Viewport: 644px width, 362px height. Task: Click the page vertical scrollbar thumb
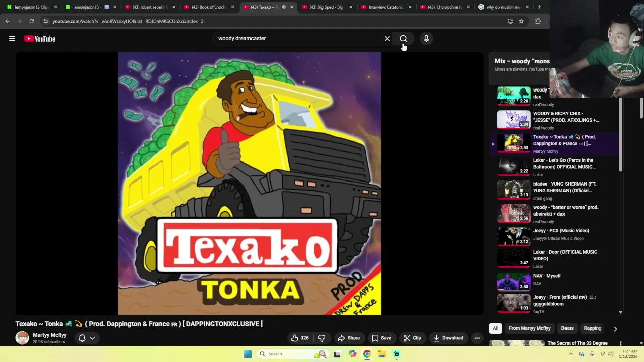click(641, 108)
